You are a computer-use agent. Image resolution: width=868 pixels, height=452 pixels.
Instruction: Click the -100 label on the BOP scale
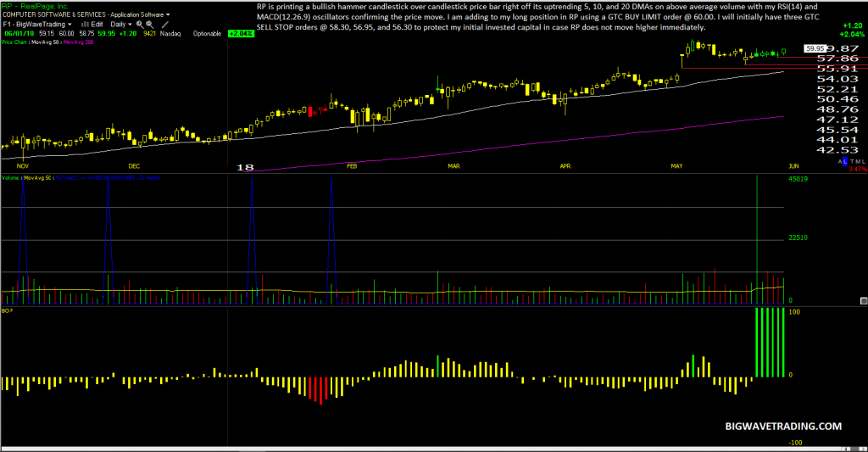click(x=795, y=443)
